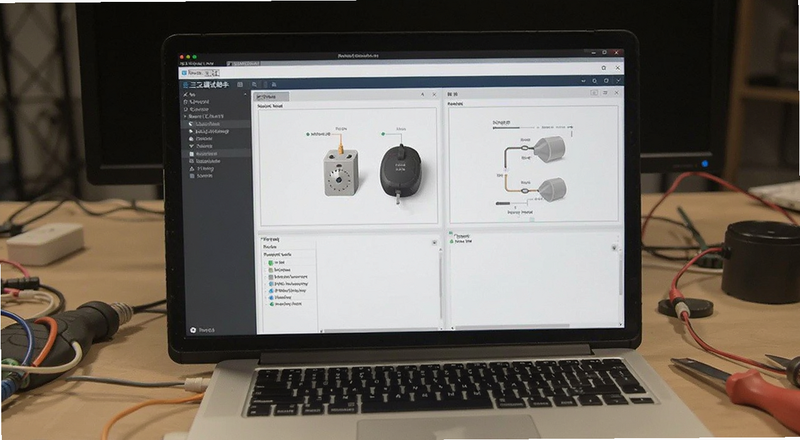Click the orange connector on the cube device

340,143
